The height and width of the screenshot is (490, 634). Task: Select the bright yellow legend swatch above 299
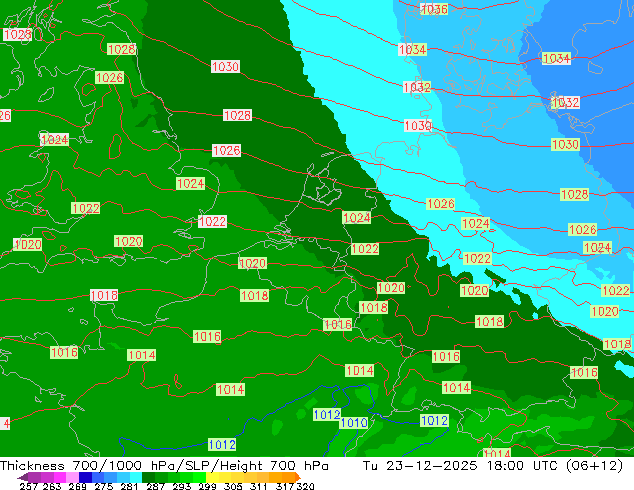pyautogui.click(x=212, y=478)
